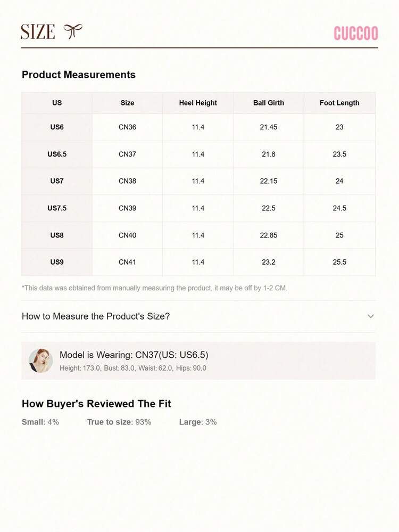Image resolution: width=399 pixels, height=532 pixels.
Task: Click the Small 4% fit rating
Action: point(40,422)
